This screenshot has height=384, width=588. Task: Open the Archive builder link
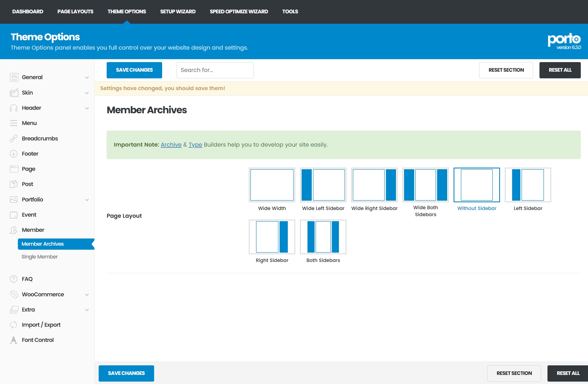pos(171,145)
